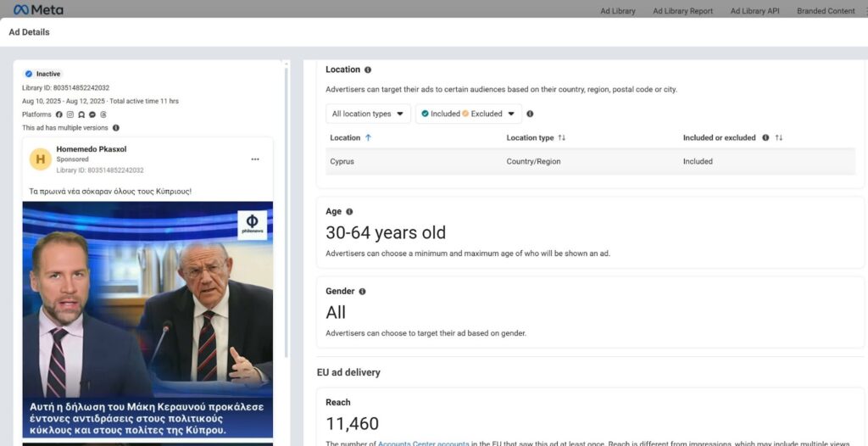Open the Ad Library API tab
This screenshot has height=446, width=868.
pyautogui.click(x=754, y=10)
